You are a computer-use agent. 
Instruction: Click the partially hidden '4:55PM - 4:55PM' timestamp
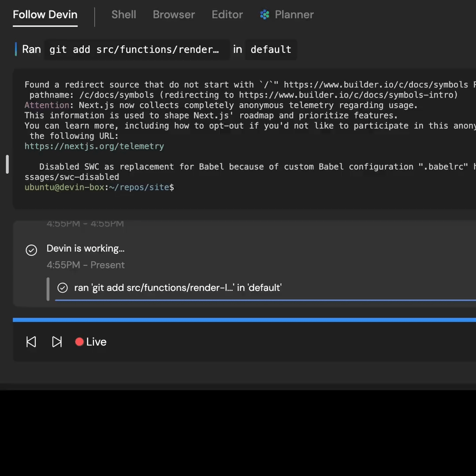(x=86, y=224)
